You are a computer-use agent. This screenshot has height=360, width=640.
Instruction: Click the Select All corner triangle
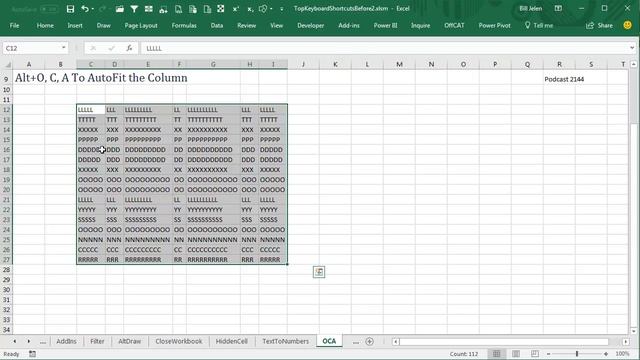(7, 64)
